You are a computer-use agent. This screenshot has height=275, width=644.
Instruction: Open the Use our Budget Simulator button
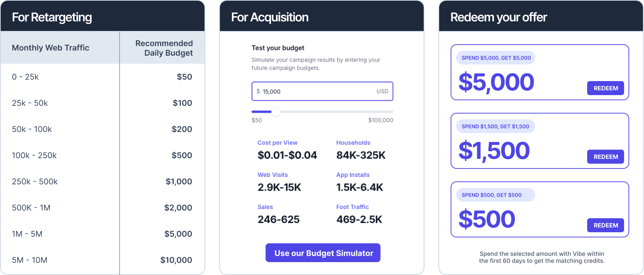click(x=323, y=253)
